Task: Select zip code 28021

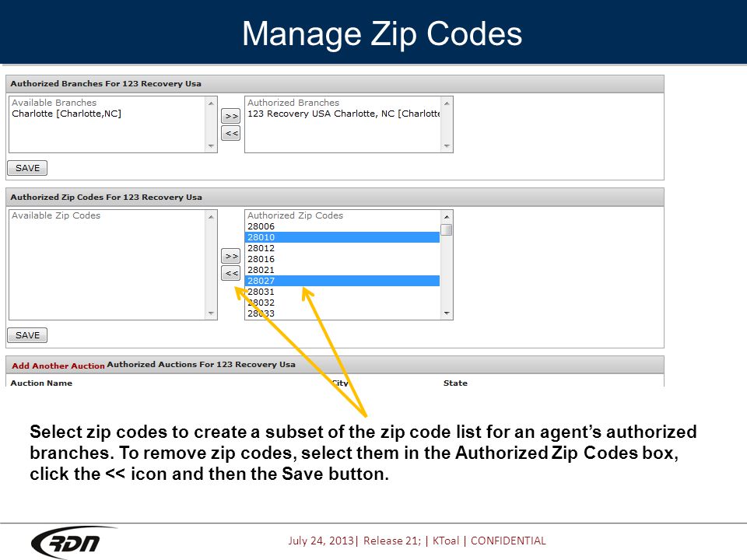Action: (x=342, y=270)
